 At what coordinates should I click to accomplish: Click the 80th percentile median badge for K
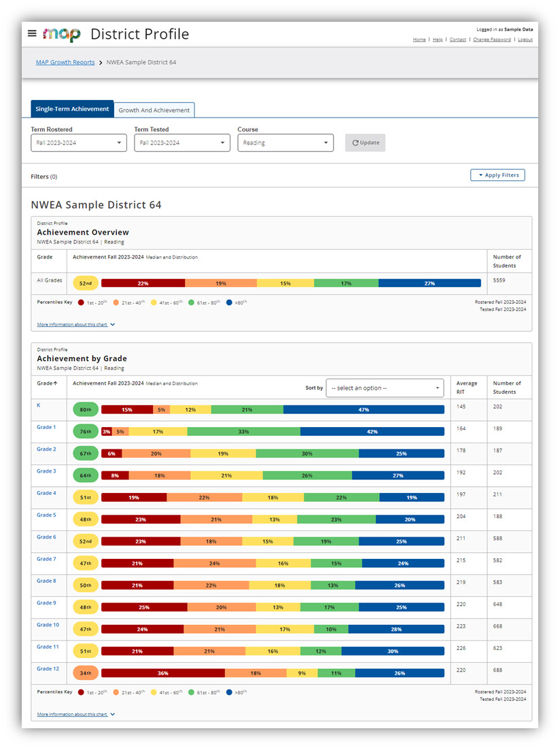pyautogui.click(x=86, y=409)
